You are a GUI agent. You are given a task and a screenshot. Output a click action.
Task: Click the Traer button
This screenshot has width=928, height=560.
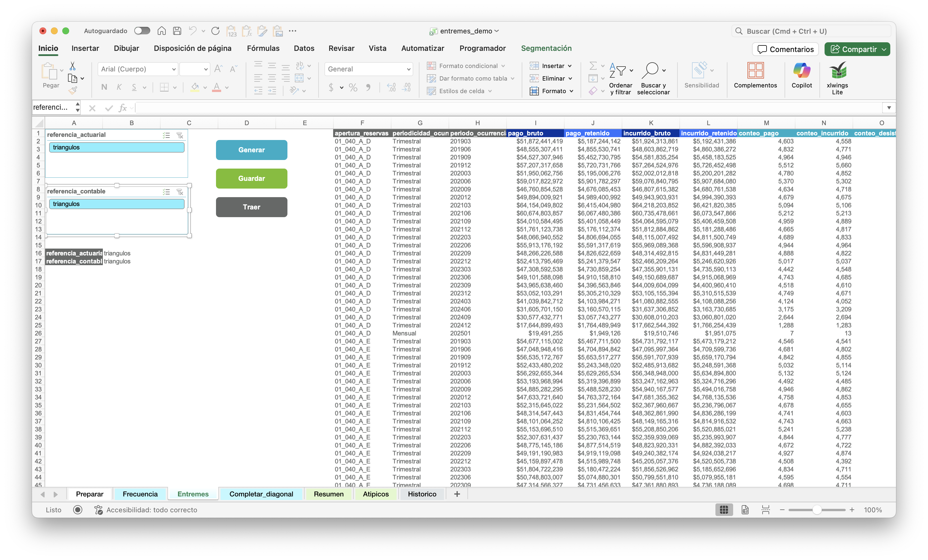pyautogui.click(x=252, y=207)
